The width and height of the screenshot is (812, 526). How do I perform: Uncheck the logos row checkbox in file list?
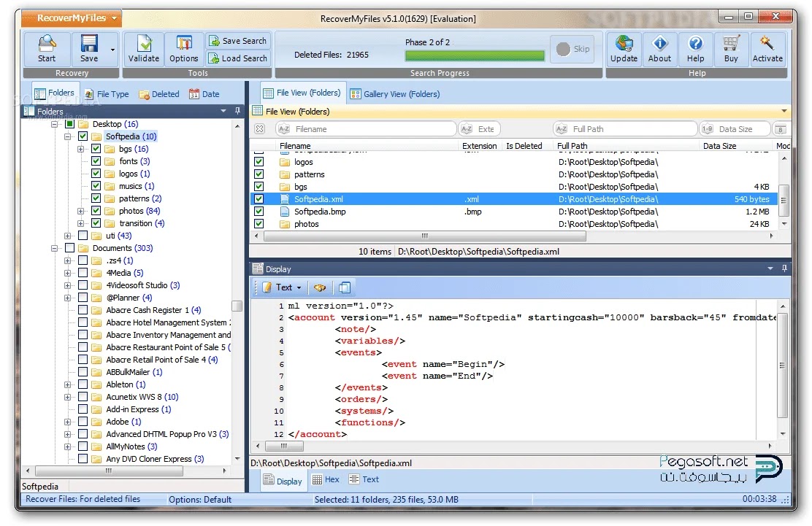click(x=259, y=161)
